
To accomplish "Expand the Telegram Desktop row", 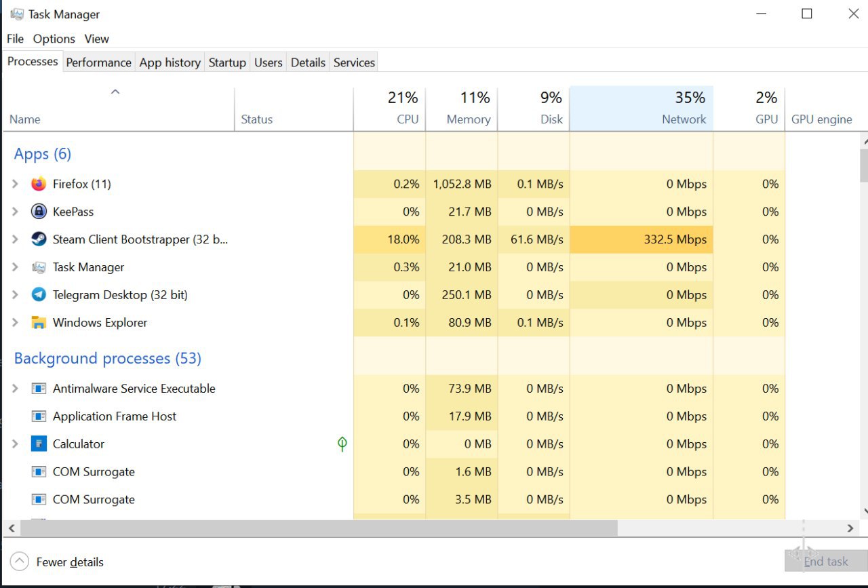I will (x=15, y=295).
